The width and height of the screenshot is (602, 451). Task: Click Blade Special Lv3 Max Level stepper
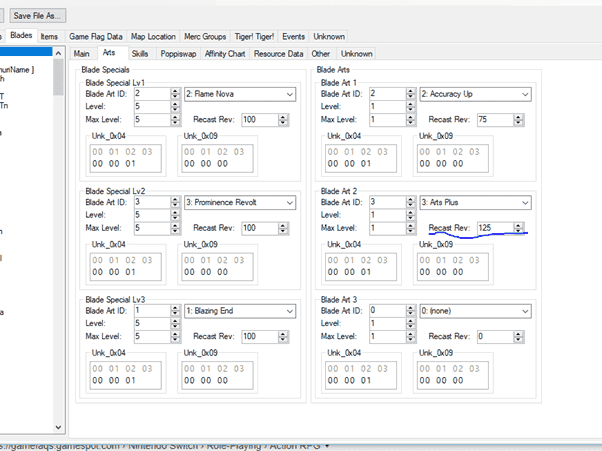(x=175, y=337)
